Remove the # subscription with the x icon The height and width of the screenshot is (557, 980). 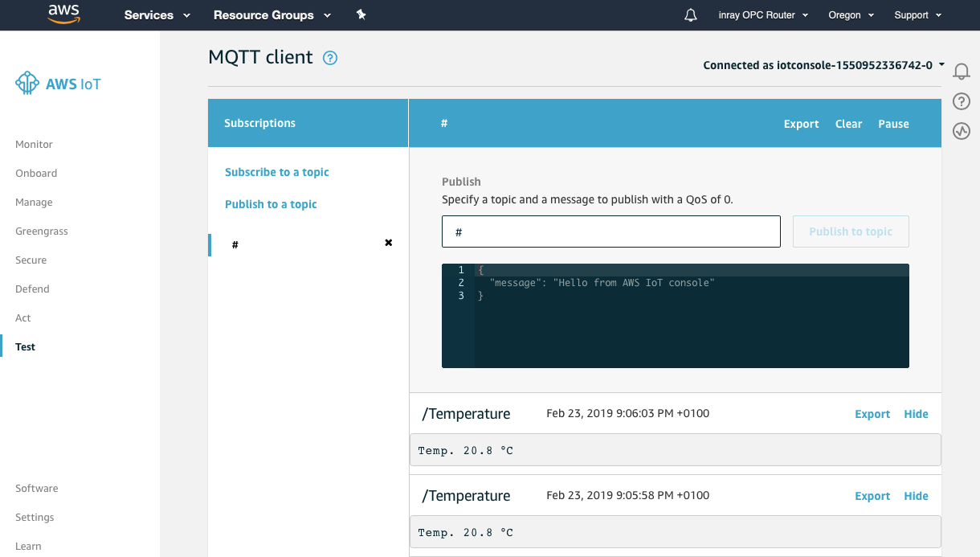[x=389, y=243]
